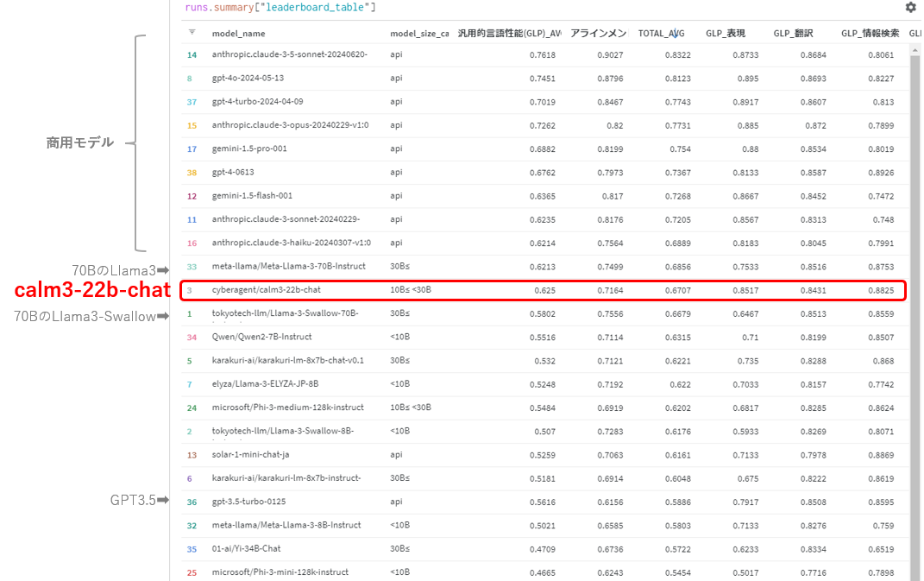Click the GLP_情報検索 column header
This screenshot has height=581, width=924.
871,34
